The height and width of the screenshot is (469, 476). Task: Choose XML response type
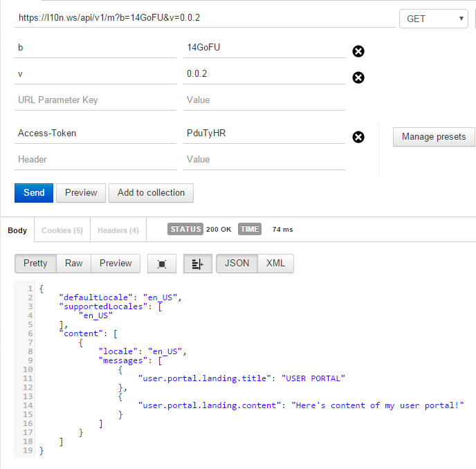point(275,264)
